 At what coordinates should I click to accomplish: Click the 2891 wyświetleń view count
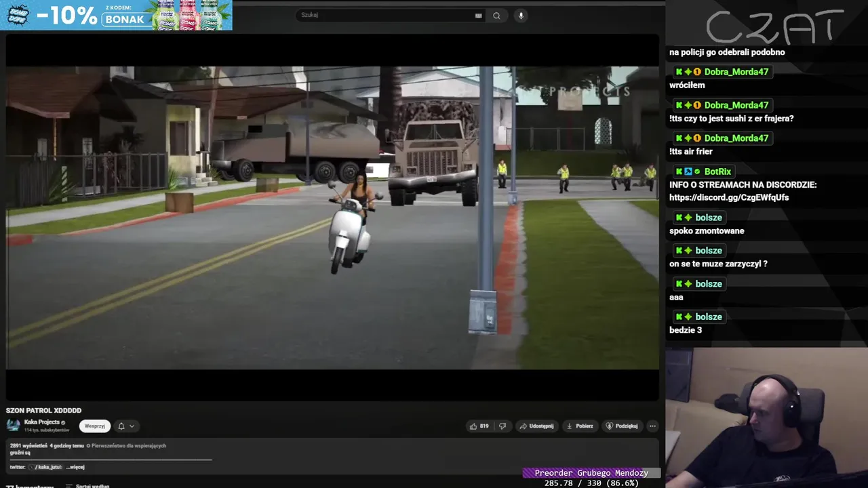point(28,446)
